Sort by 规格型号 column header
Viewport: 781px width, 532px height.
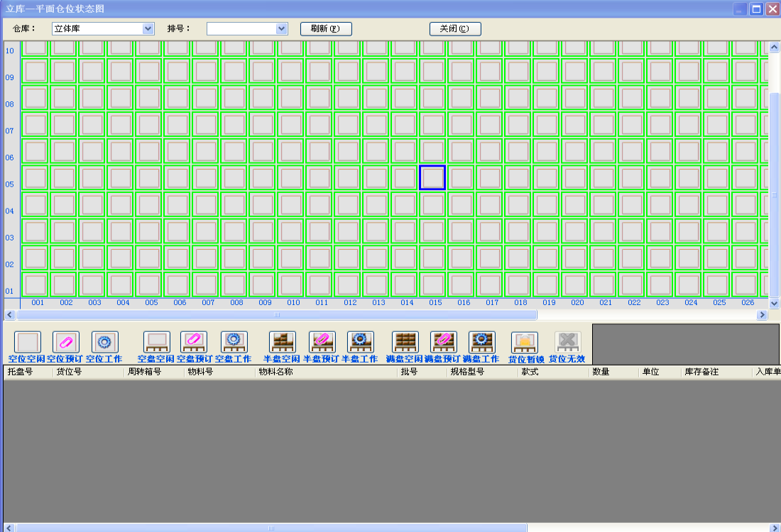pyautogui.click(x=482, y=372)
